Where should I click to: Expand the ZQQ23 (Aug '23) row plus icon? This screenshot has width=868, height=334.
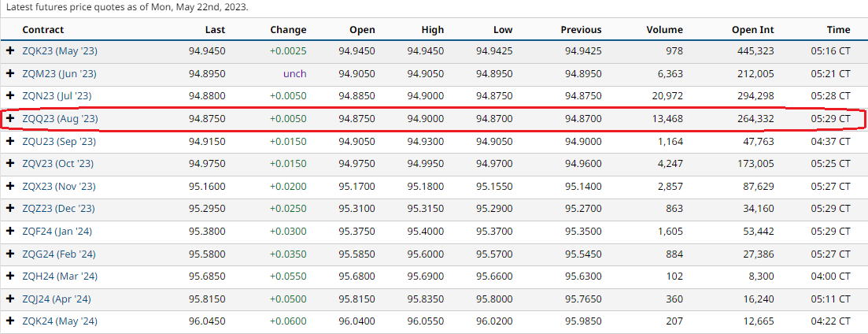[10, 119]
